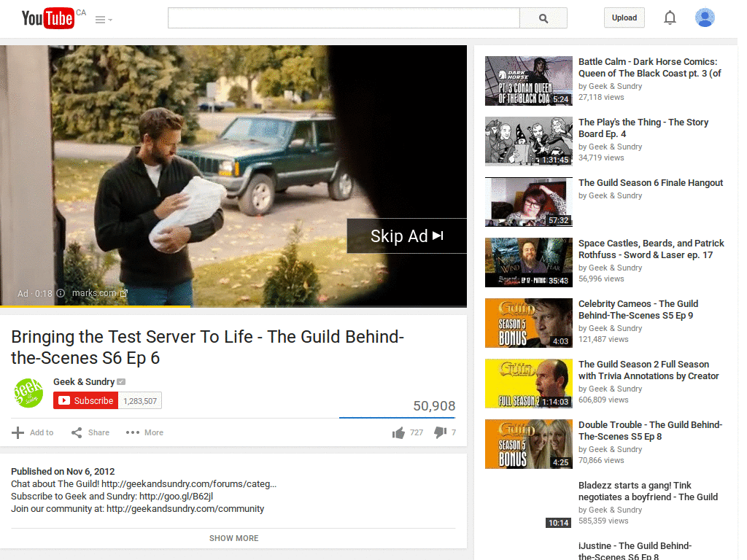Open Battle Calm - Dark Horse Comics title
This screenshot has height=560, width=747.
[x=650, y=68]
